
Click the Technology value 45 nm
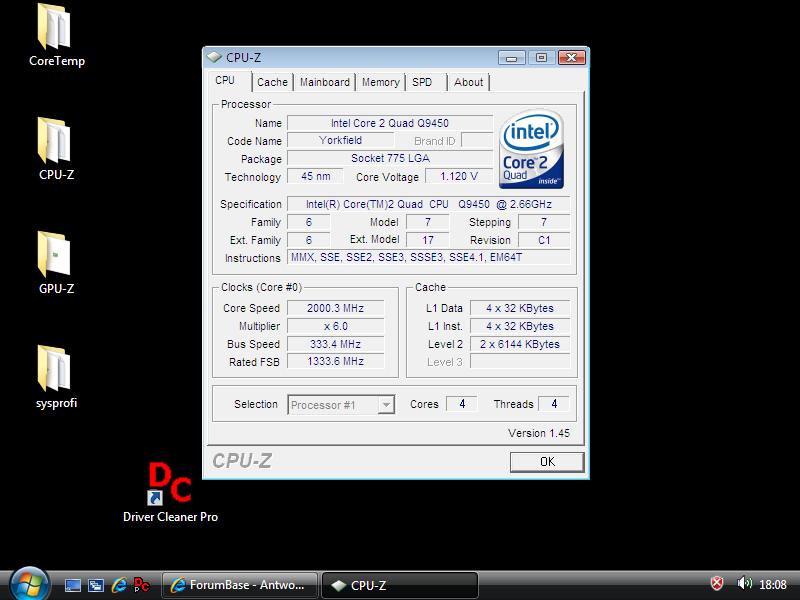[315, 177]
